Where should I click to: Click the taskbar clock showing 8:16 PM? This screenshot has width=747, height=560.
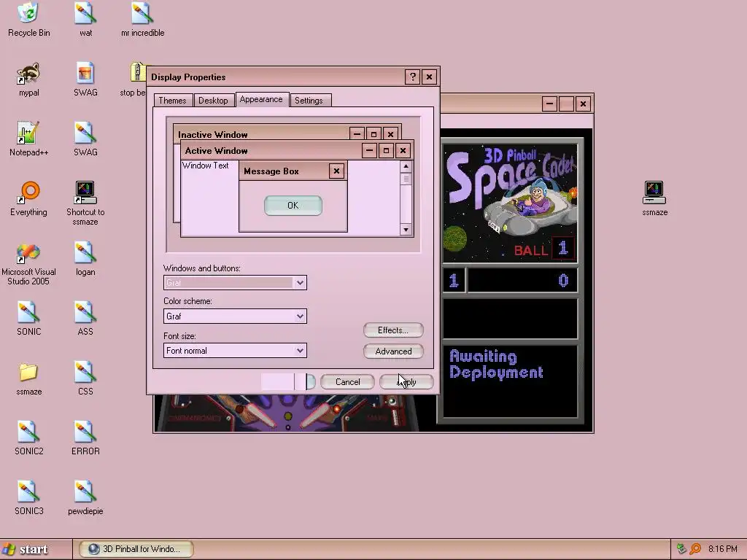pyautogui.click(x=722, y=548)
